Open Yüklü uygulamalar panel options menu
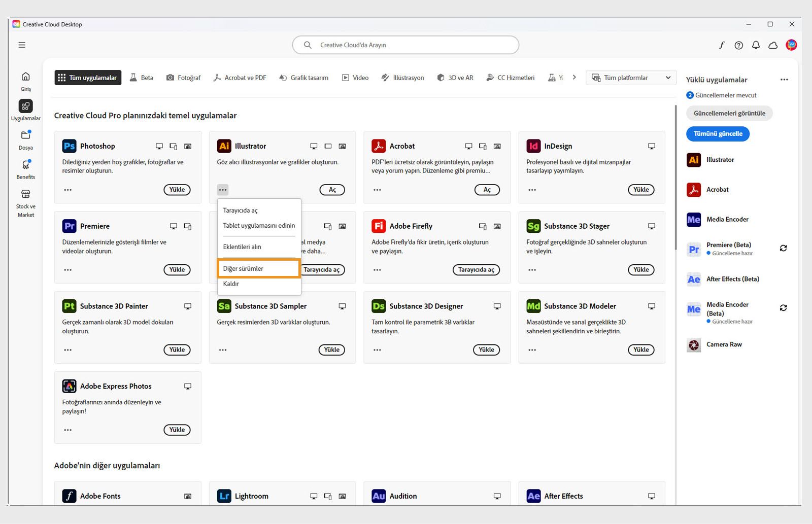 pyautogui.click(x=784, y=80)
